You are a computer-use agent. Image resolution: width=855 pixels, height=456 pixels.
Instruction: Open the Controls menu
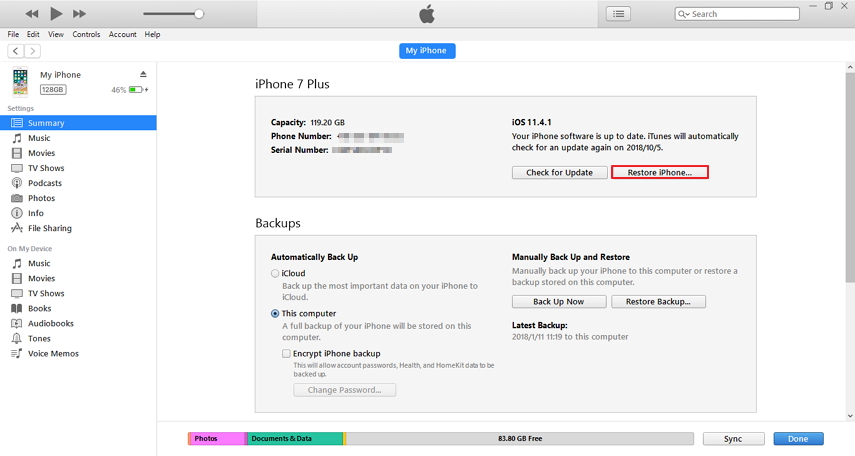pyautogui.click(x=86, y=34)
